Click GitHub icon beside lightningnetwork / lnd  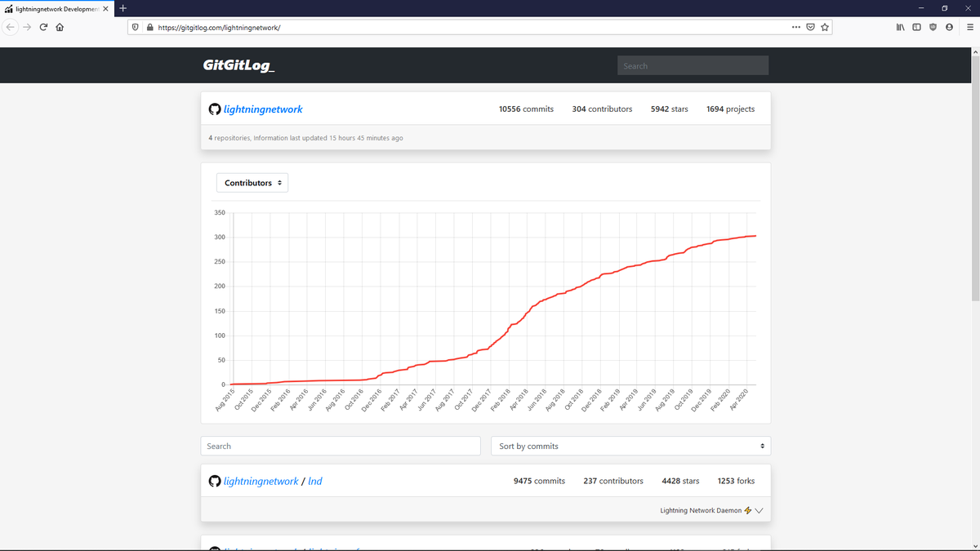(x=215, y=482)
